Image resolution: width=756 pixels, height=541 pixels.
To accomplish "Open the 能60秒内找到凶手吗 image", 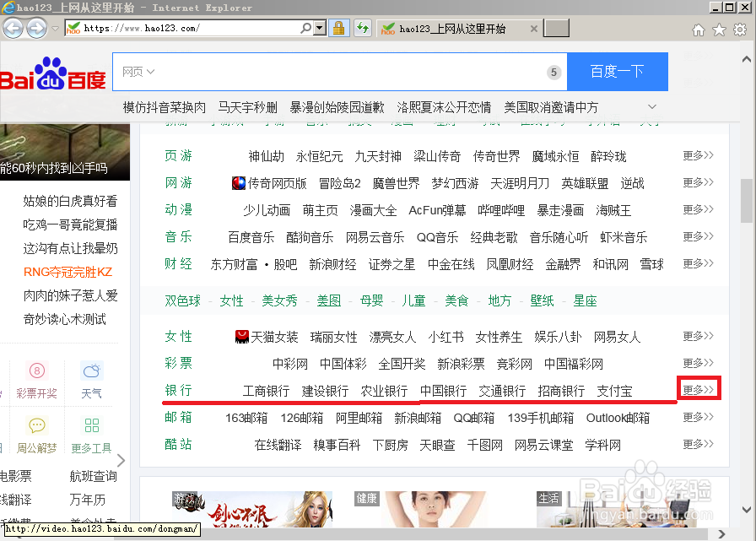I will (x=65, y=153).
